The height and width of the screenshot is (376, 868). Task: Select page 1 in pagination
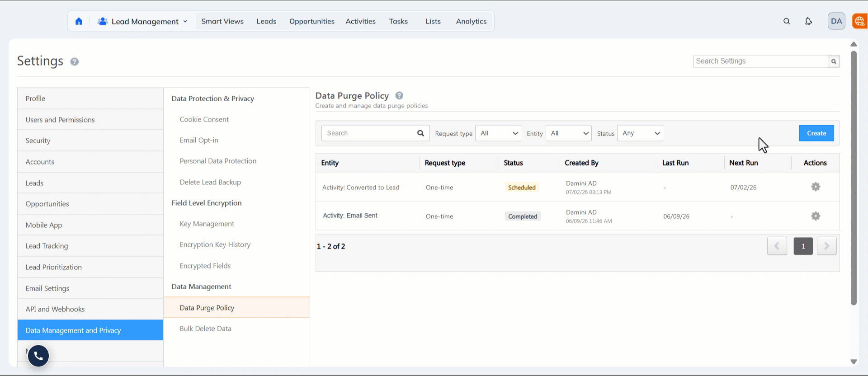(803, 246)
